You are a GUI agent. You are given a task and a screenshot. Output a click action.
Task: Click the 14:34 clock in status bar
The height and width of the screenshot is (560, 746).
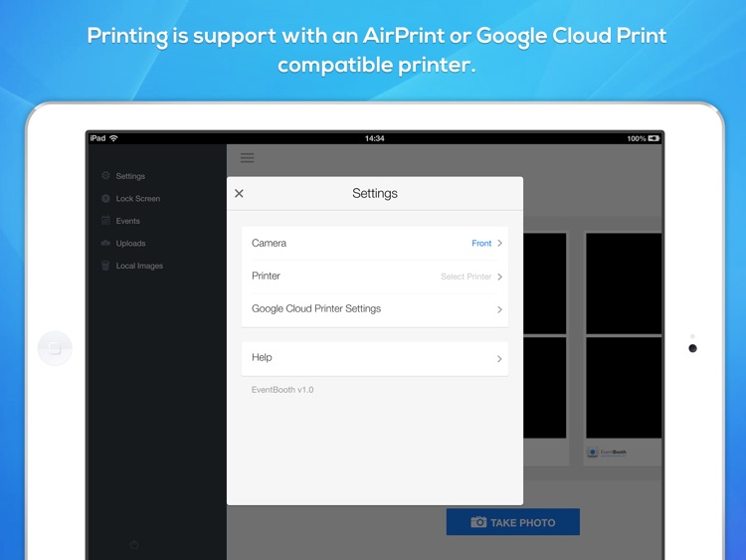click(374, 138)
